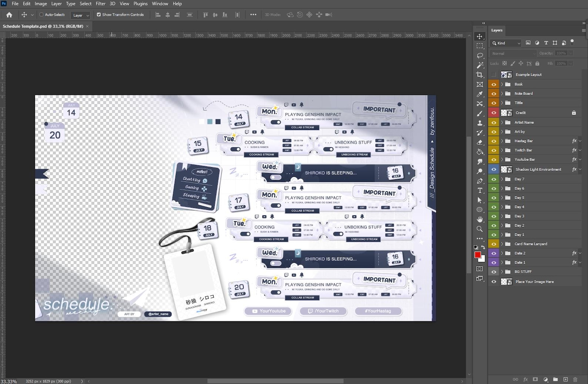
Task: Uncheck Show Transform Controls
Action: 99,15
